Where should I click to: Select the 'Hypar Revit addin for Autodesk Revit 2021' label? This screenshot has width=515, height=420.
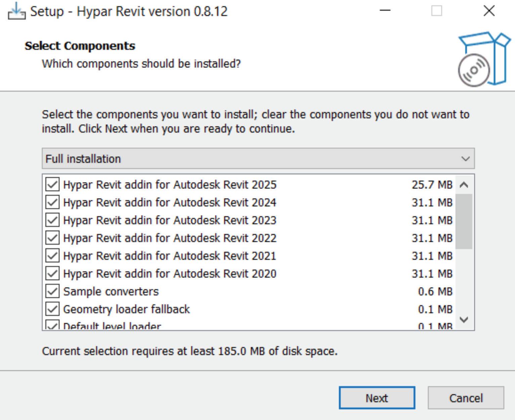(x=170, y=256)
